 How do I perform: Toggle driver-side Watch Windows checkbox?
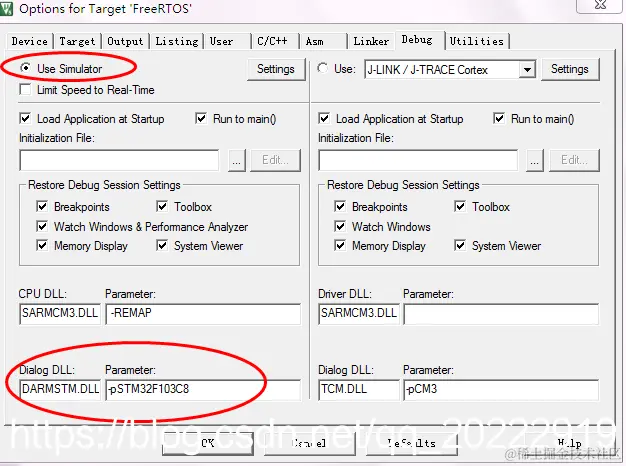click(x=340, y=226)
